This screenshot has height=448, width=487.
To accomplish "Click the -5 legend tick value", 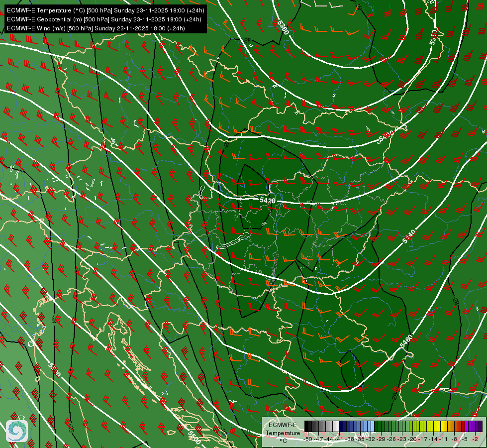I will pos(465,439).
